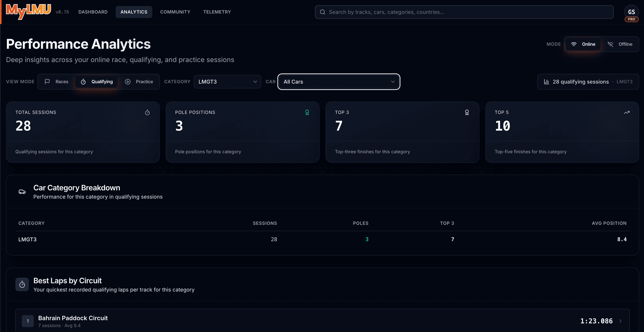644x332 pixels.
Task: Click the stopwatch icon beside Best Laps by Circuit
Action: click(22, 284)
